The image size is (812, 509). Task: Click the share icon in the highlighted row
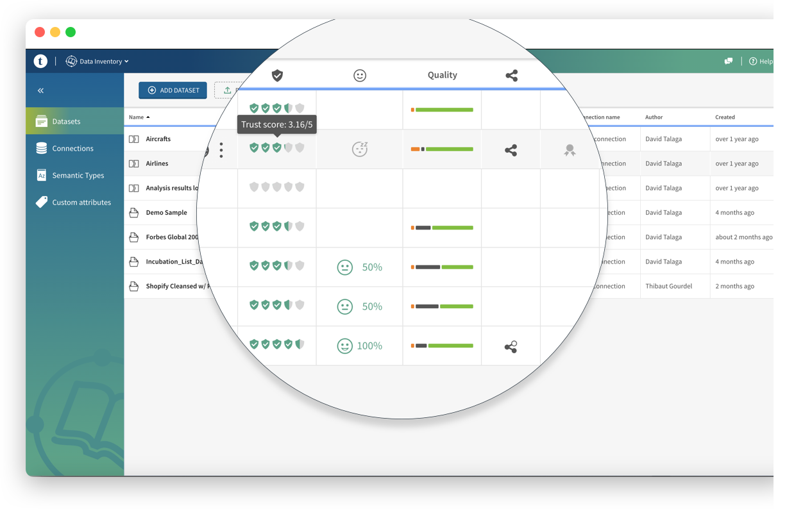click(x=511, y=151)
